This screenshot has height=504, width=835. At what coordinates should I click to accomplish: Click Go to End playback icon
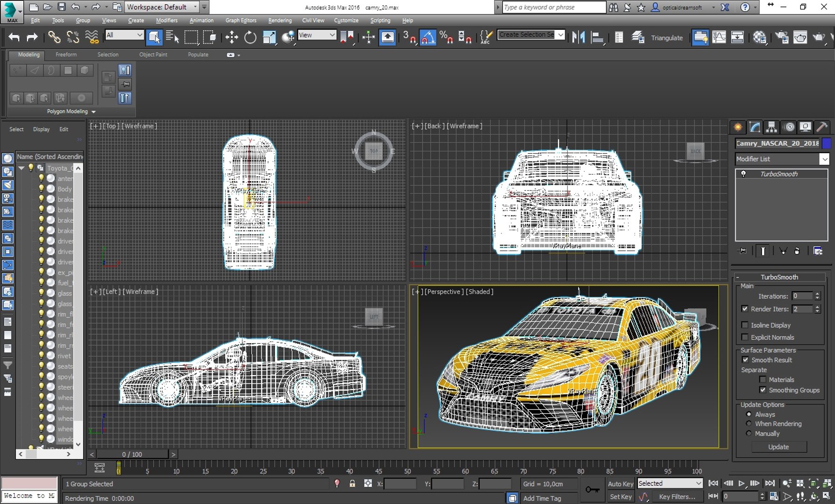[770, 483]
